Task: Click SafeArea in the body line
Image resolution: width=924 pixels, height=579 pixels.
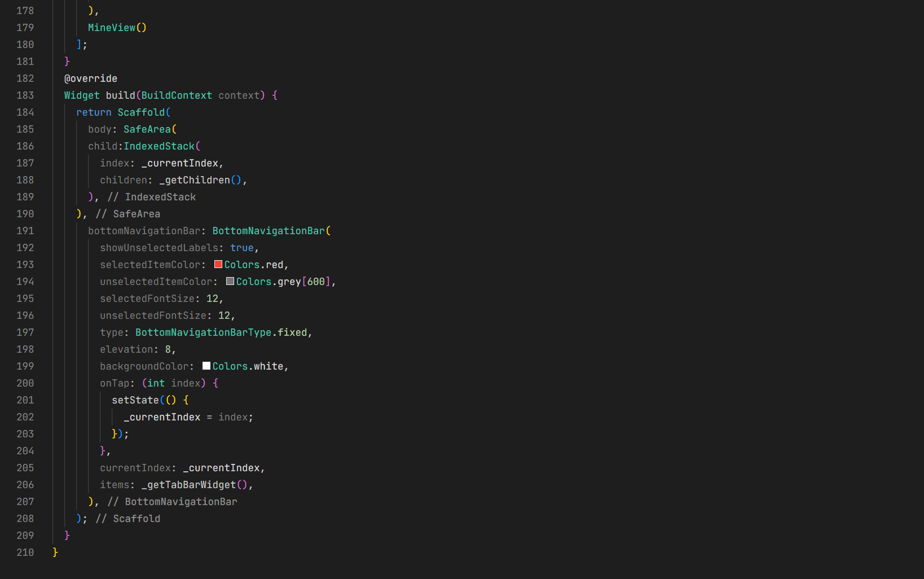Action: (147, 129)
